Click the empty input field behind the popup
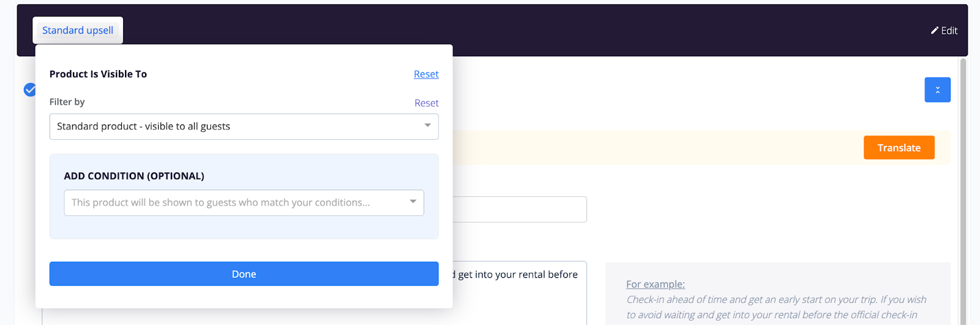Viewport: 980px width, 325px height. click(x=519, y=209)
